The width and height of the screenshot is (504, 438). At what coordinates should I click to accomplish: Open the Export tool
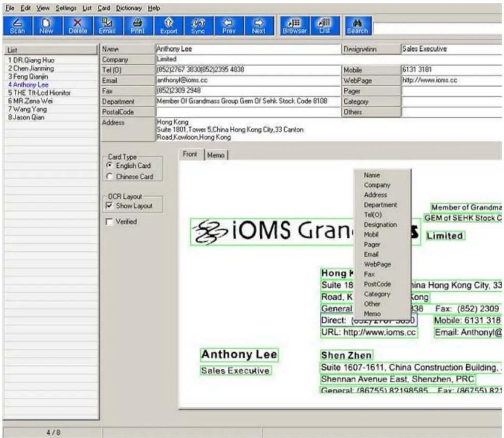pos(168,26)
